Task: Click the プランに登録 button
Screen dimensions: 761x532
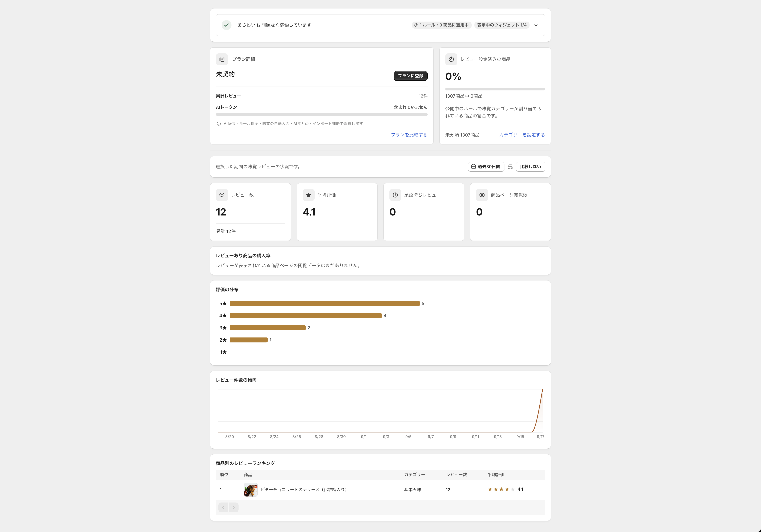Action: [410, 76]
